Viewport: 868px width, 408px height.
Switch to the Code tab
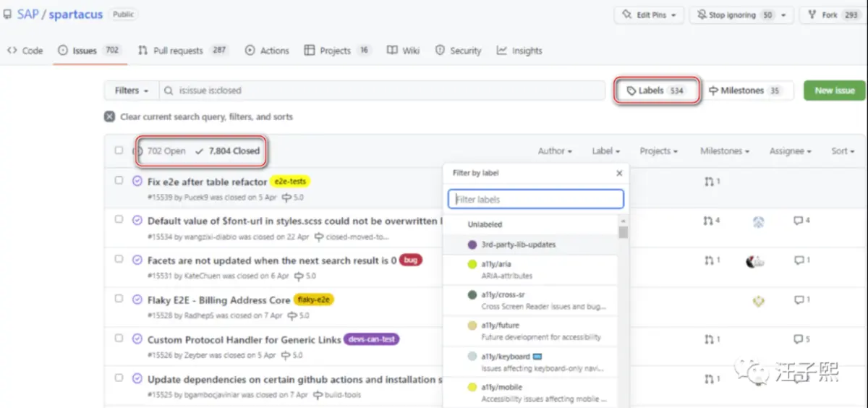click(x=25, y=51)
